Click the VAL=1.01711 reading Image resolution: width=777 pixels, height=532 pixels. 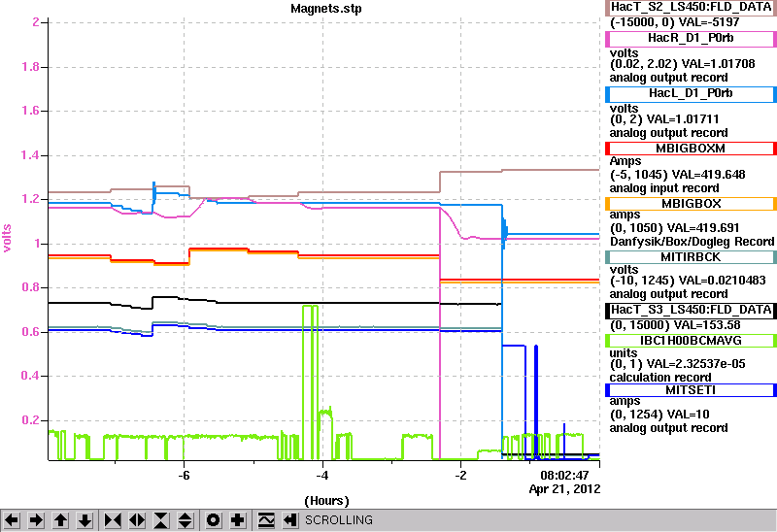click(683, 119)
